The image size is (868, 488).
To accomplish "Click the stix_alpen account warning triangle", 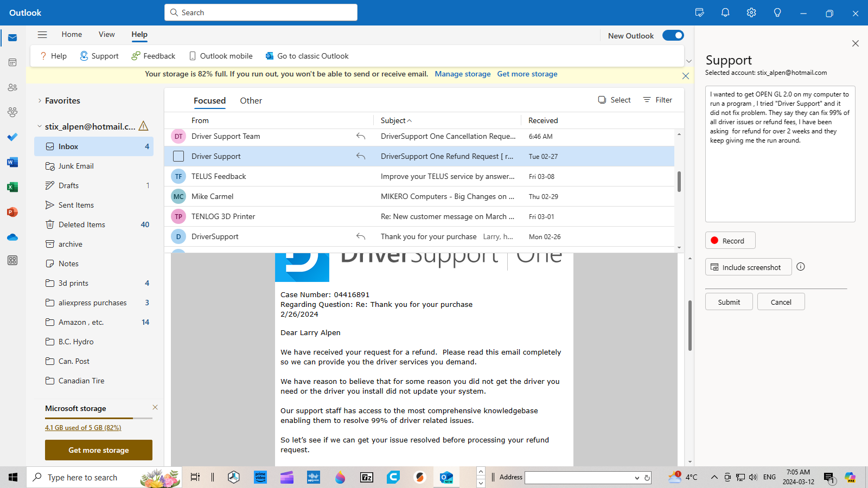I will pyautogui.click(x=144, y=126).
